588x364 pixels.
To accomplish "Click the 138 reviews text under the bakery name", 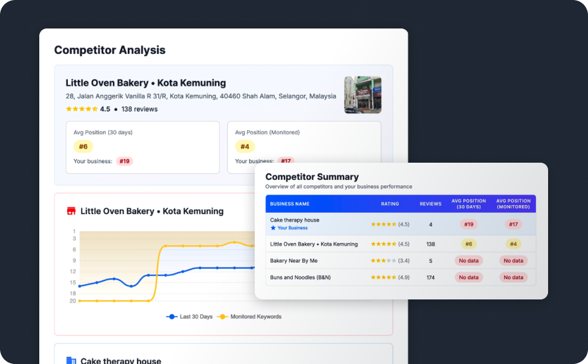I will [x=139, y=109].
